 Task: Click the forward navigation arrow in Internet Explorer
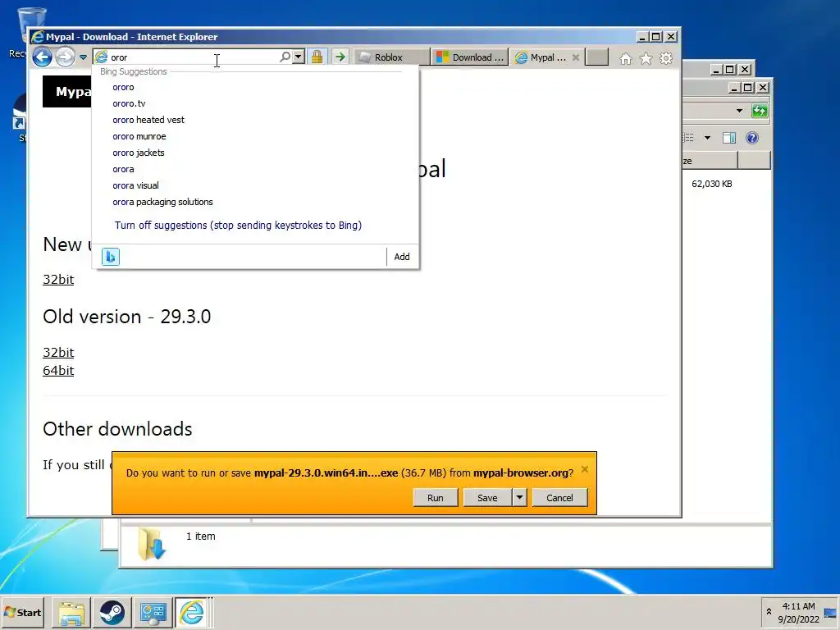(66, 57)
